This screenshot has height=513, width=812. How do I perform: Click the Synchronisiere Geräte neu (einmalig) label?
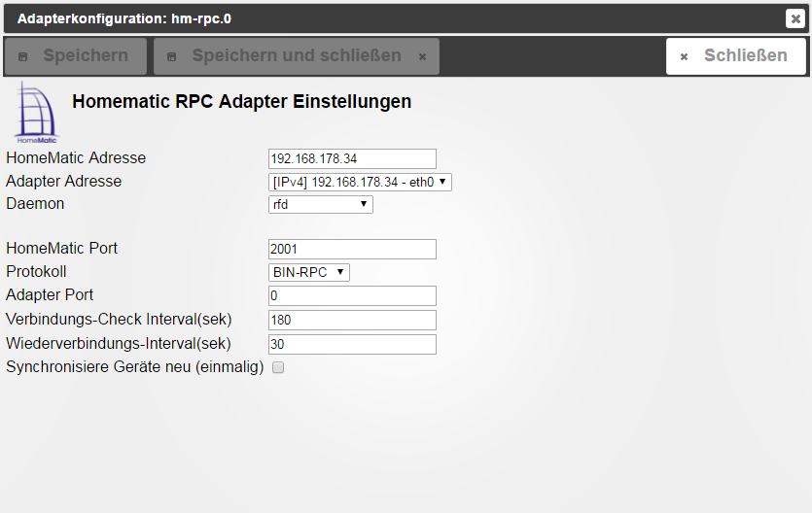[134, 367]
